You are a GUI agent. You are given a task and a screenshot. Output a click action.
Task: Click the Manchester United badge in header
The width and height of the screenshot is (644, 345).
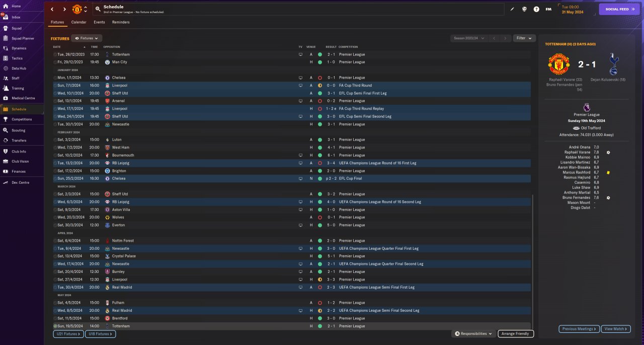[x=77, y=9]
